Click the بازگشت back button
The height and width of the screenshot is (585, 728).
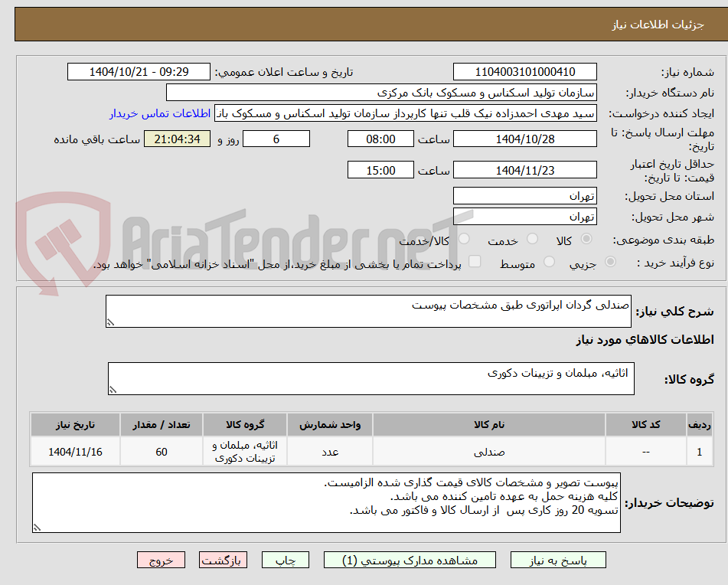coord(223,560)
